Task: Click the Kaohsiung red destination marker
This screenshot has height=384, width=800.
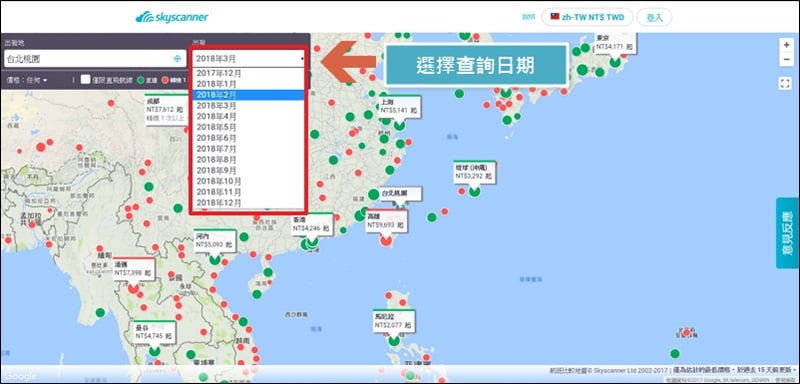Action: pos(386,240)
